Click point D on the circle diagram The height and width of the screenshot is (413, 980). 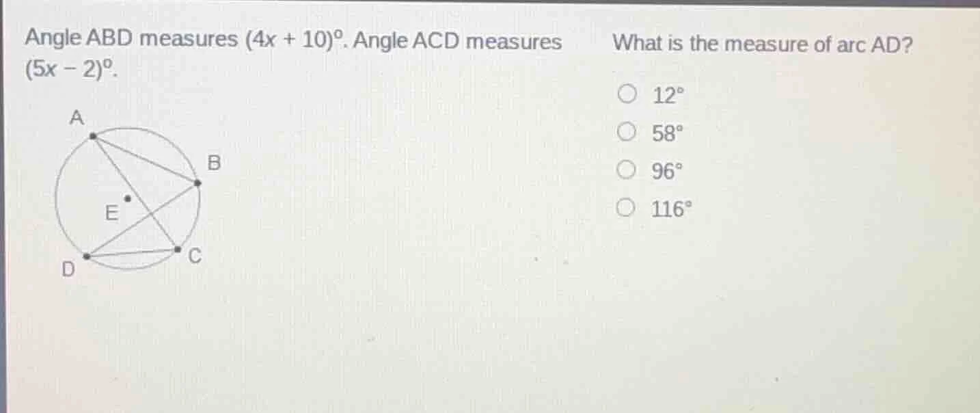pyautogui.click(x=85, y=256)
